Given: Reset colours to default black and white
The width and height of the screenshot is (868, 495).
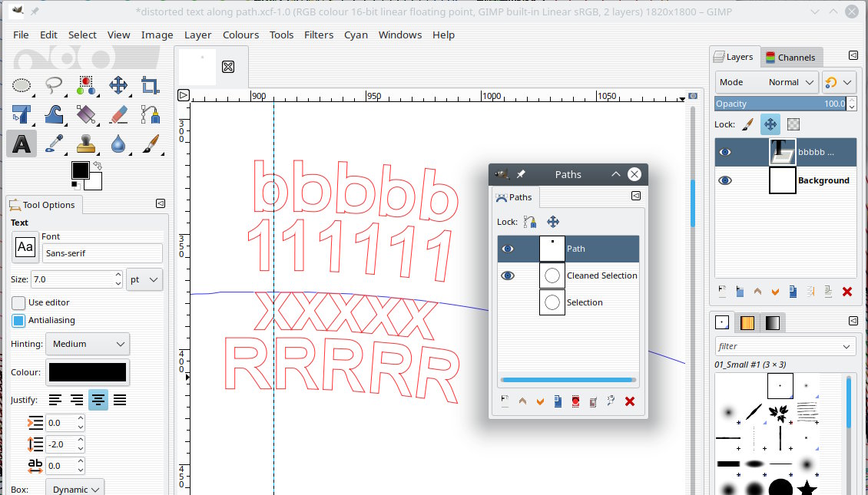Looking at the screenshot, I should (x=75, y=185).
